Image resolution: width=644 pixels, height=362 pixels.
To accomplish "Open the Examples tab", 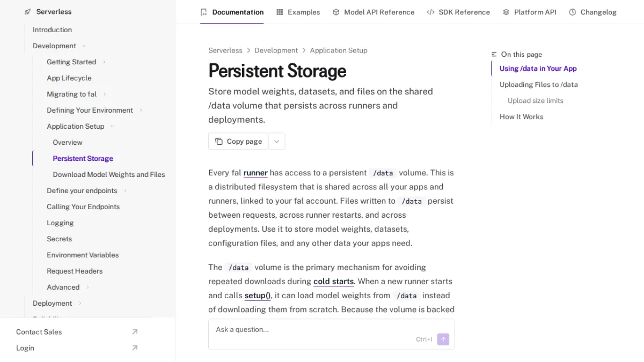I will 298,12.
